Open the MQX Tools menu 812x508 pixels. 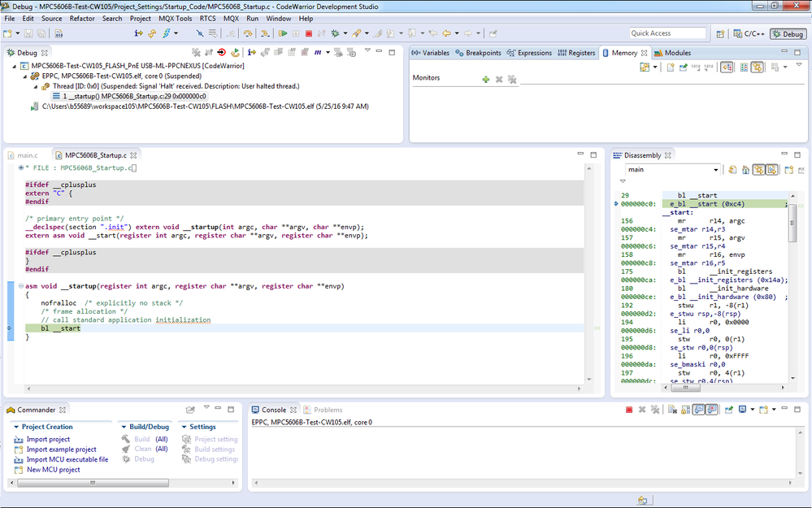point(175,18)
